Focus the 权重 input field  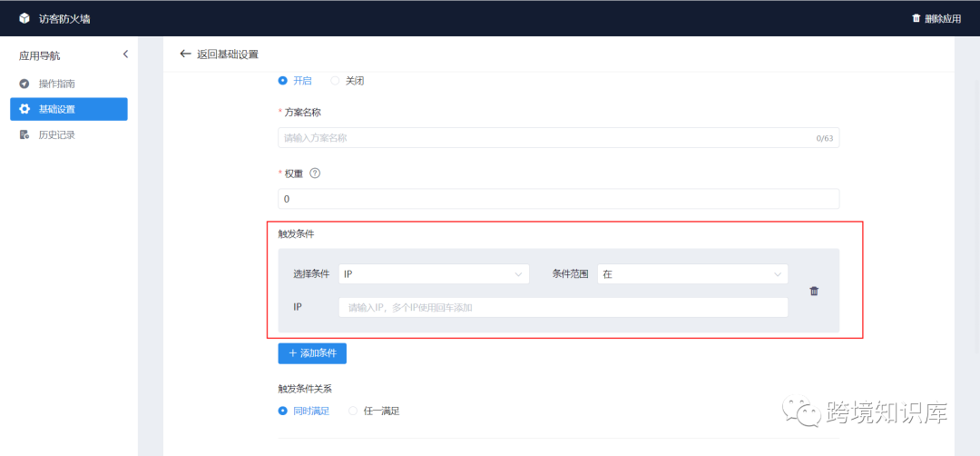tap(559, 199)
